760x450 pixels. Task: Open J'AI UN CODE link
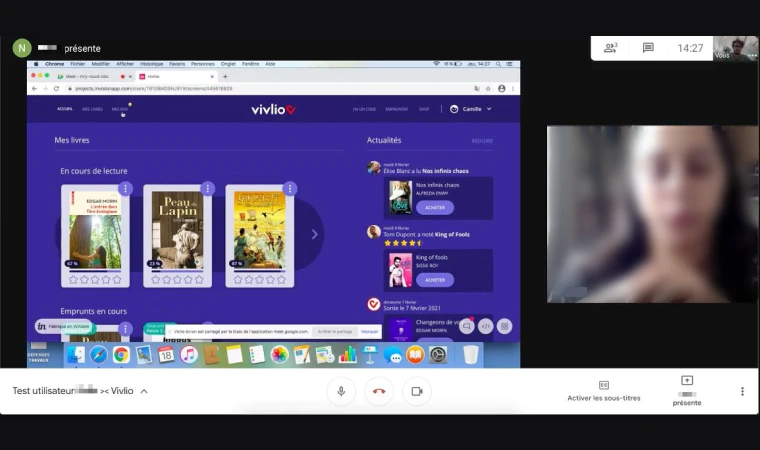pyautogui.click(x=364, y=109)
